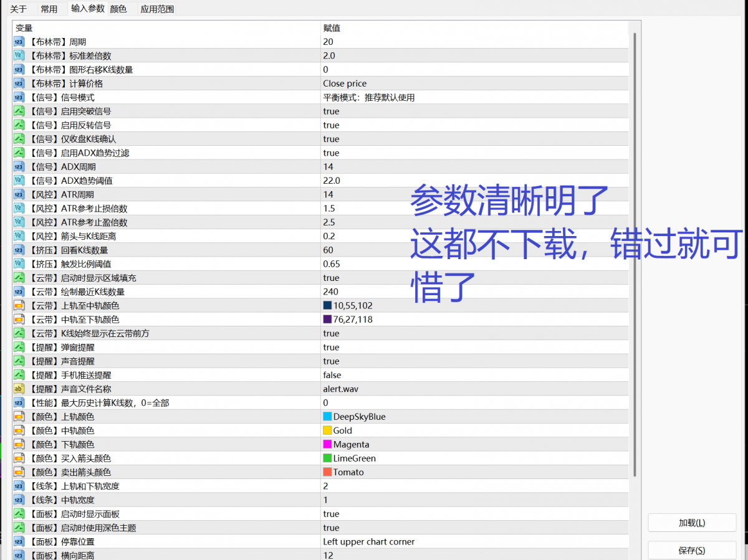Click the double icon beside 【信号】ADX趋势阈值

pyautogui.click(x=19, y=181)
